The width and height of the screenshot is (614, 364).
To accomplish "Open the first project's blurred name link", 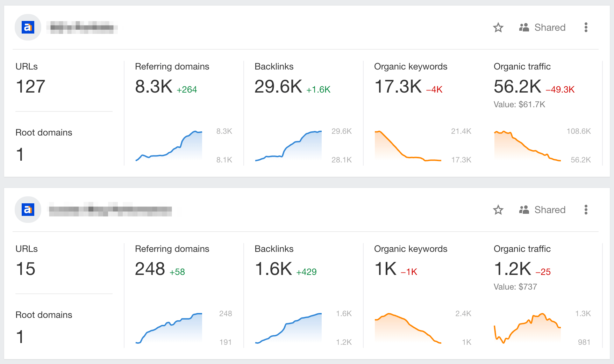I will (x=83, y=27).
